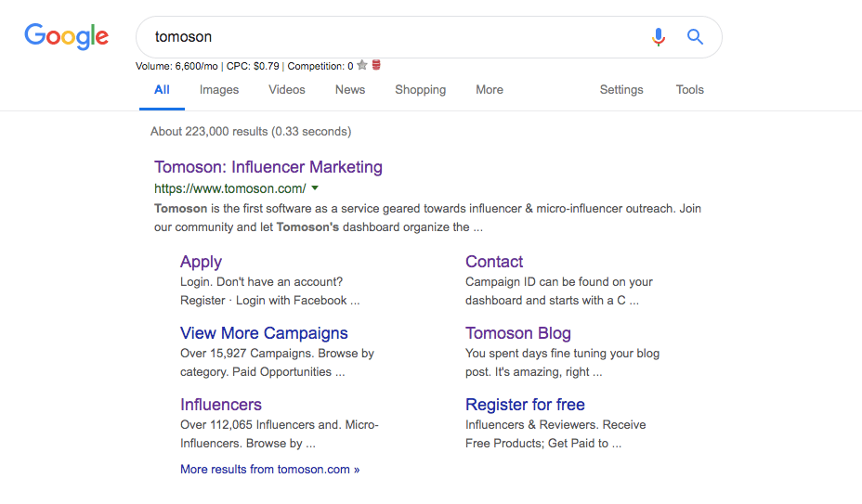Click the https://www.tomoson.com/ URL text
The width and height of the screenshot is (862, 504).
pos(229,188)
